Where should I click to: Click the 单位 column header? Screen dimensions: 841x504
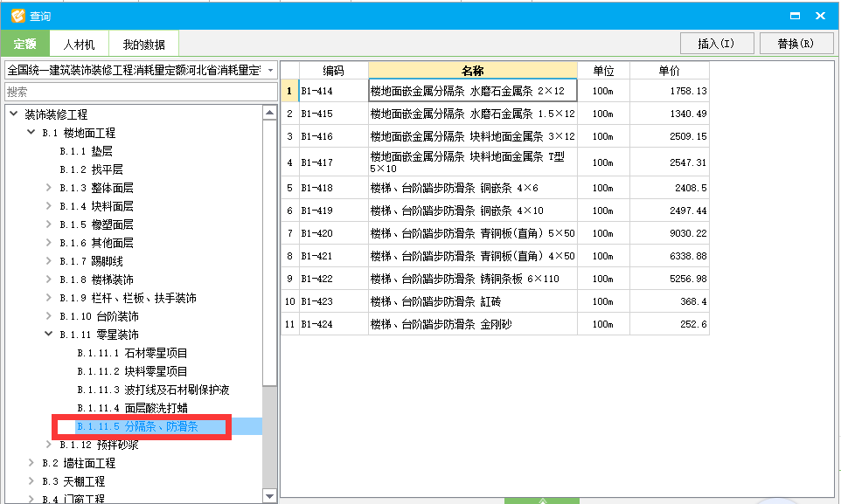(x=603, y=70)
